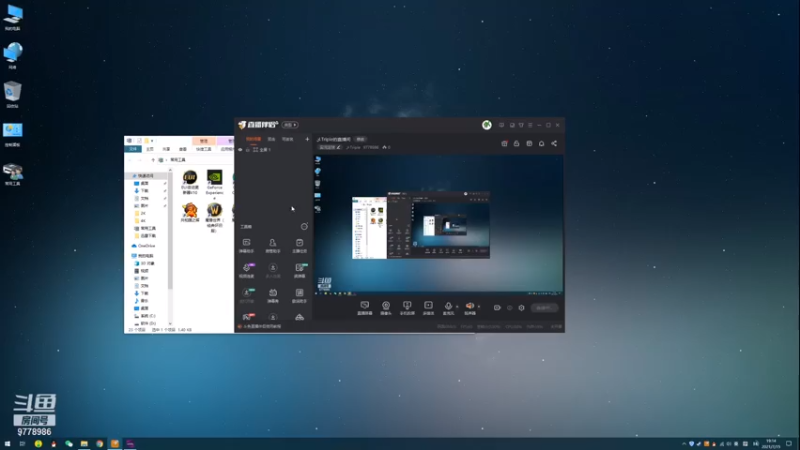Open the gear settings icon near start button
The width and height of the screenshot is (800, 450).
(521, 308)
